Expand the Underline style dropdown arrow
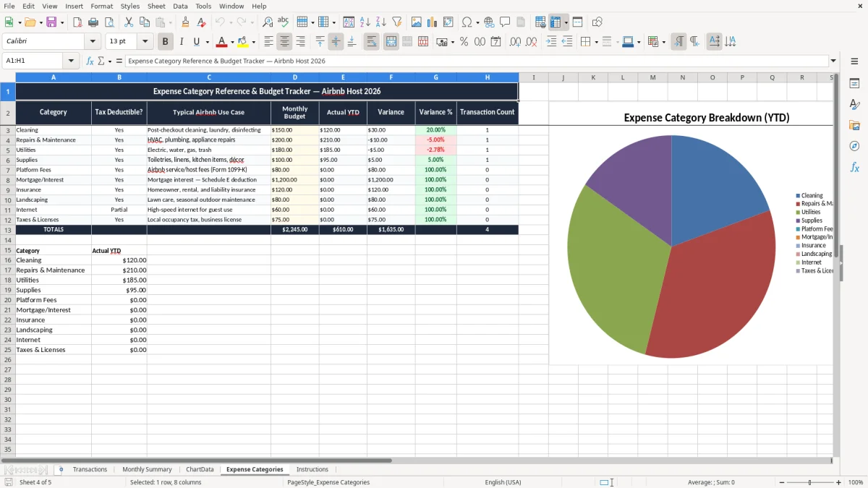868x488 pixels. coord(207,42)
